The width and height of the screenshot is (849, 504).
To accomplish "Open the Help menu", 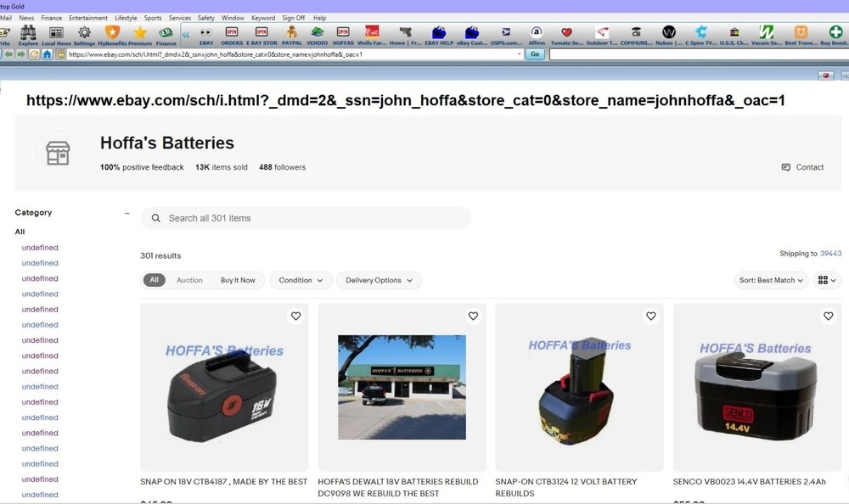I will click(319, 18).
